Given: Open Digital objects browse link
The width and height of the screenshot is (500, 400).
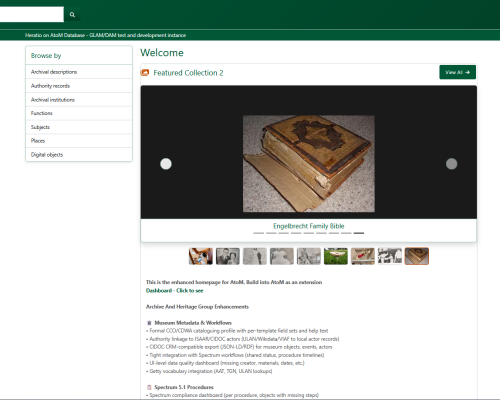Looking at the screenshot, I should (79, 155).
